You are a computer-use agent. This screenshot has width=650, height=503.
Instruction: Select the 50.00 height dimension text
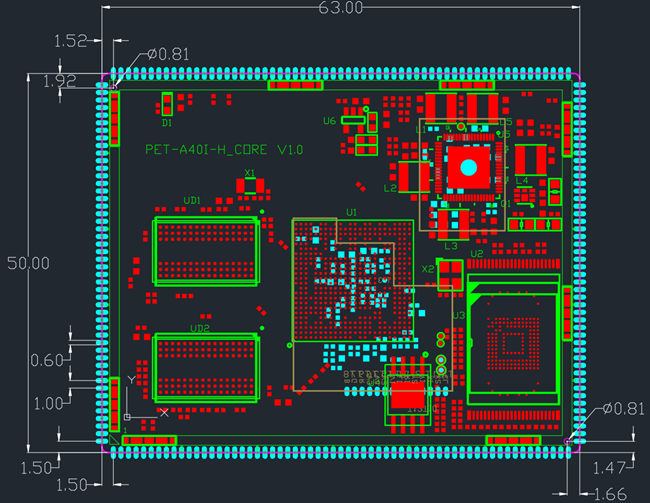coord(28,263)
